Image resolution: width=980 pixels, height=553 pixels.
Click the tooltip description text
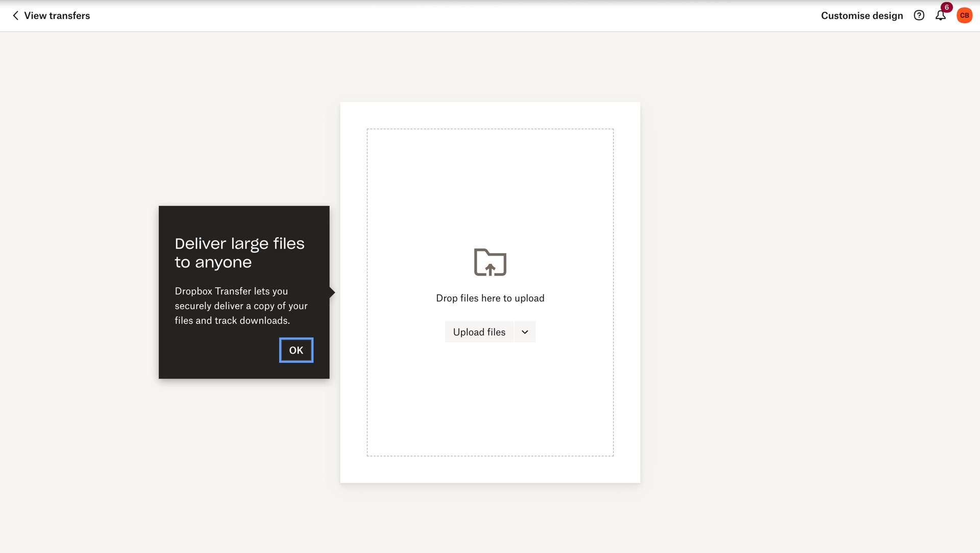[241, 305]
